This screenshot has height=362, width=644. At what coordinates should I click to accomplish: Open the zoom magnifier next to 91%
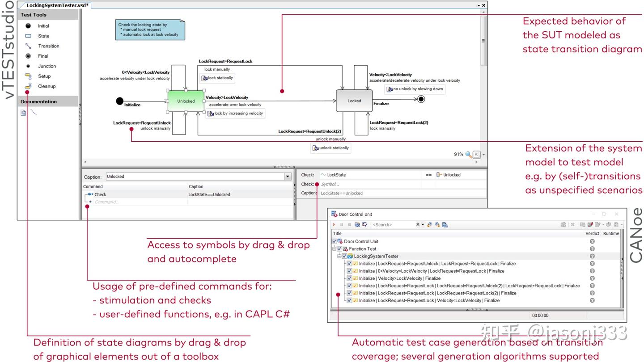click(x=468, y=154)
